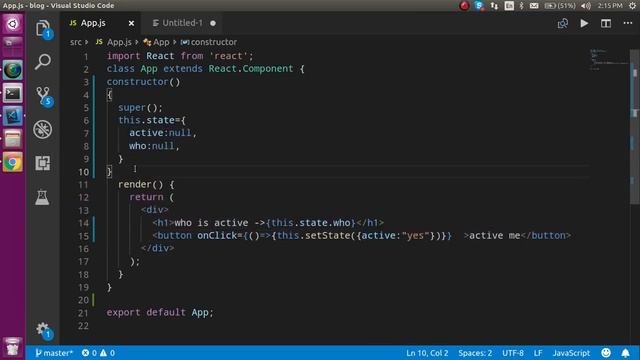Open the Trash in the launcher
The height and width of the screenshot is (360, 640).
[x=13, y=347]
